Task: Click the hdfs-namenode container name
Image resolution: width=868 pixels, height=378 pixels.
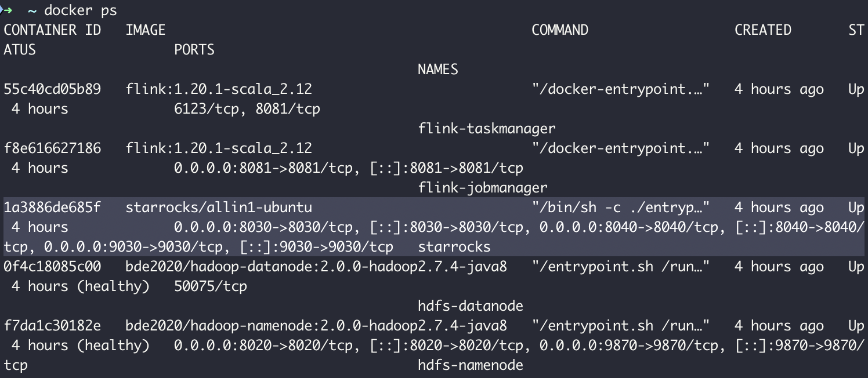Action: coord(471,365)
